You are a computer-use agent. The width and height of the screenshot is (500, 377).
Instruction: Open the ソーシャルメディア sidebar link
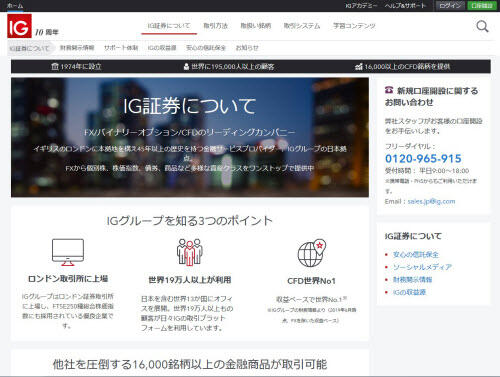(x=422, y=267)
